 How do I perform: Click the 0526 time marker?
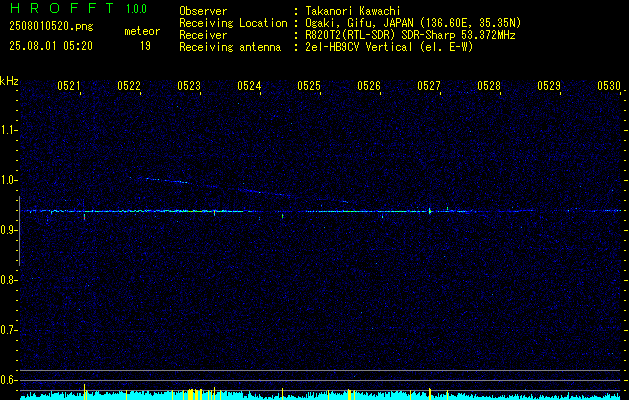tap(369, 86)
